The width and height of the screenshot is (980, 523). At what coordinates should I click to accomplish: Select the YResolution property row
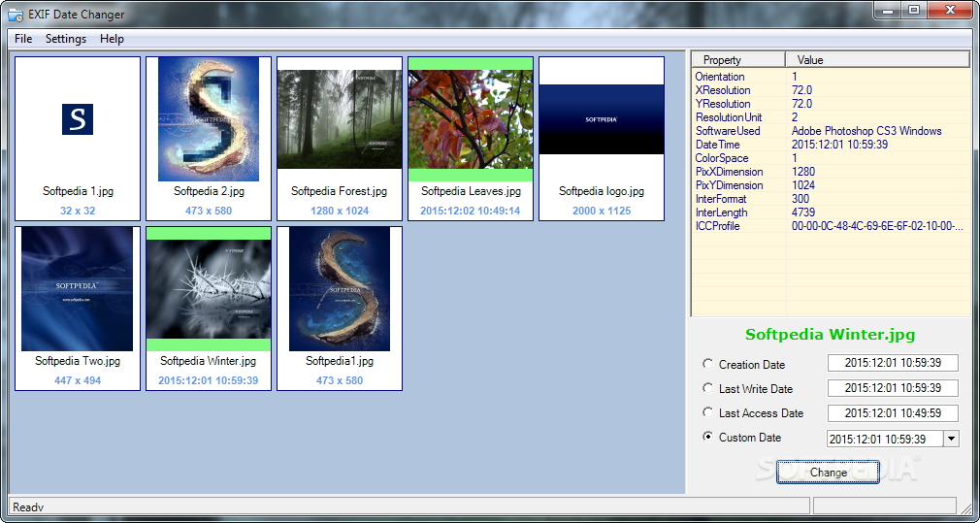(x=832, y=104)
